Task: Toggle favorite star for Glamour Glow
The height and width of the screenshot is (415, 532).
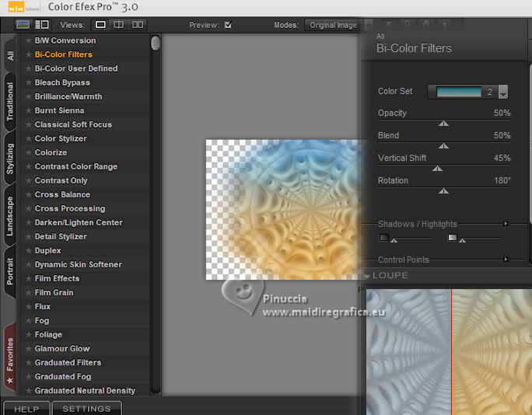Action: coord(29,348)
